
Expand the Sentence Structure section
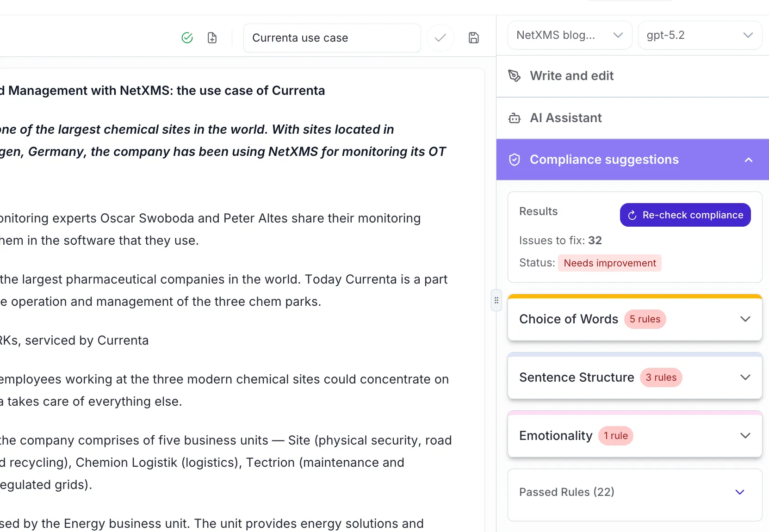click(x=745, y=377)
